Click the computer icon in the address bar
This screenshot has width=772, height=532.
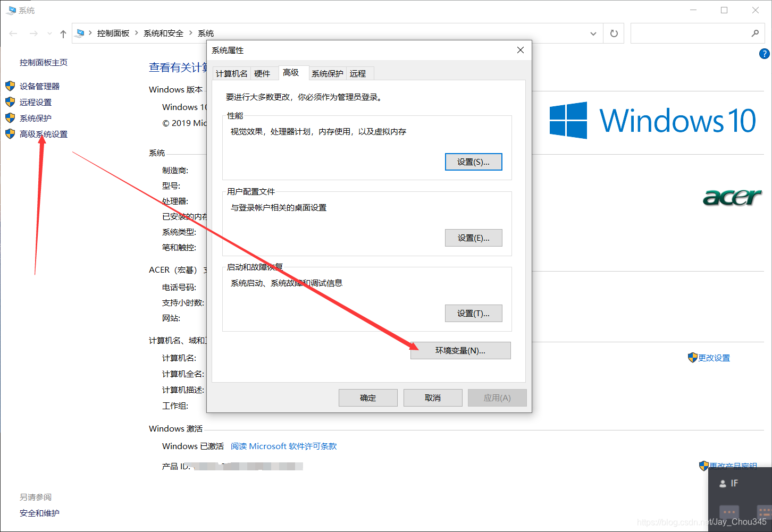pyautogui.click(x=80, y=33)
